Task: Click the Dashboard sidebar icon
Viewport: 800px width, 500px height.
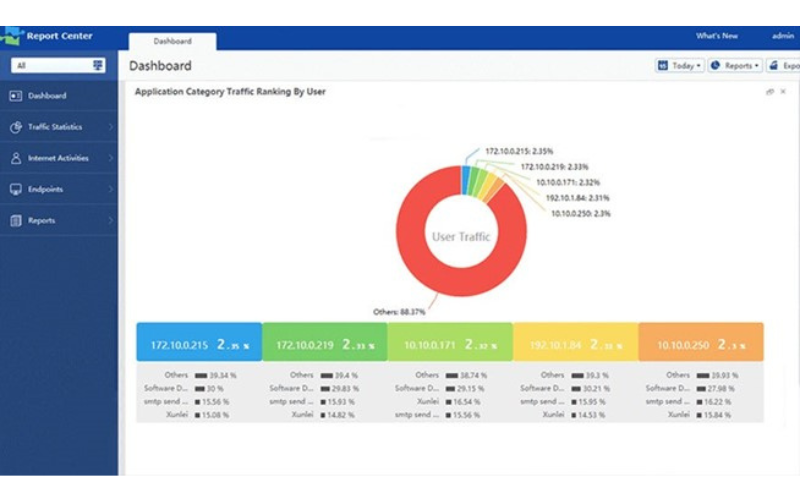Action: pos(16,95)
